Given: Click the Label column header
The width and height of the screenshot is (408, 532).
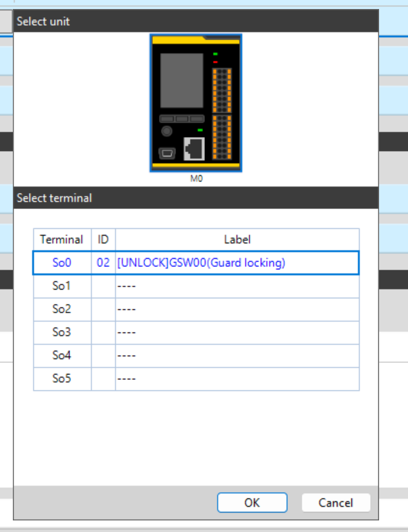Looking at the screenshot, I should click(x=237, y=239).
